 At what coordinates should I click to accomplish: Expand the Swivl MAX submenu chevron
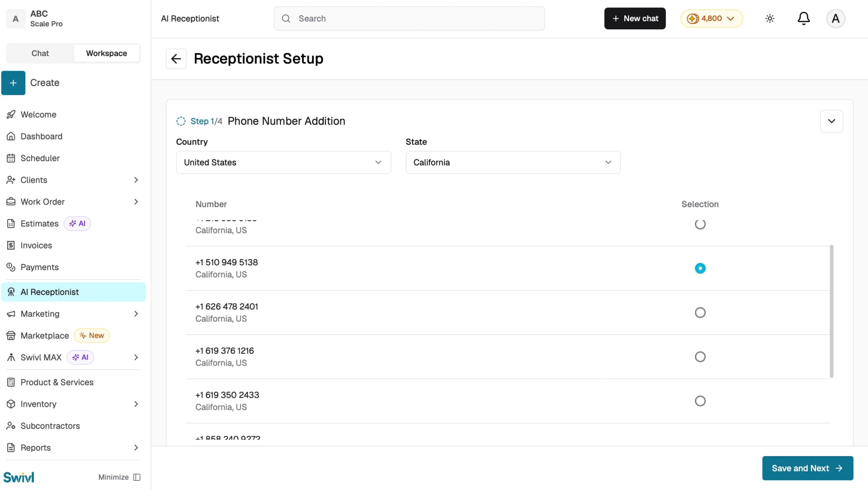[x=136, y=357]
